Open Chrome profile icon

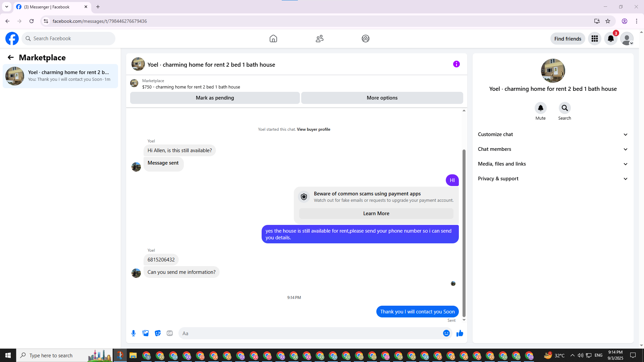[625, 21]
